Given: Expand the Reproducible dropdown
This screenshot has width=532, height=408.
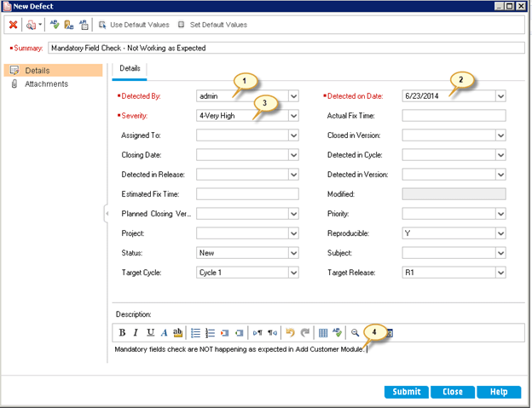Looking at the screenshot, I should (500, 233).
